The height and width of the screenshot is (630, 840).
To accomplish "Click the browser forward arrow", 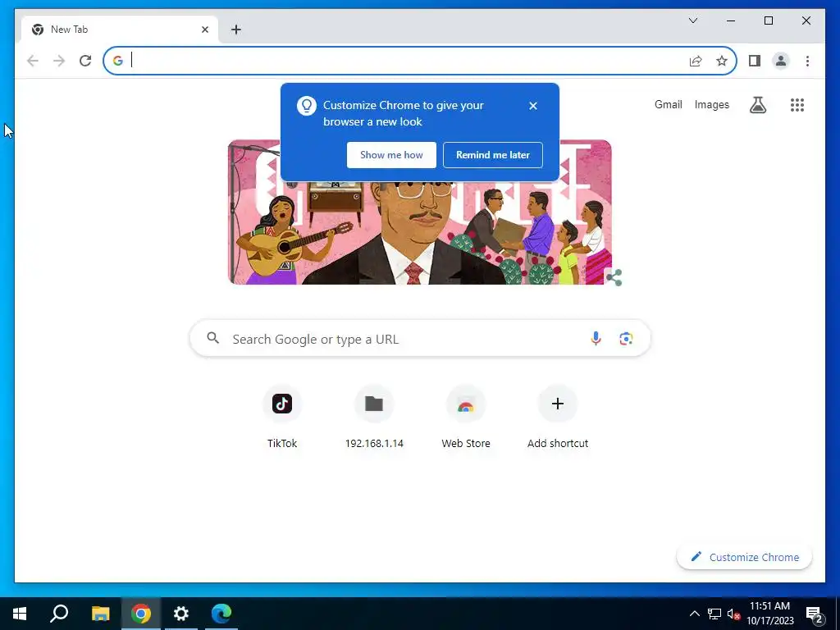I will pos(59,61).
